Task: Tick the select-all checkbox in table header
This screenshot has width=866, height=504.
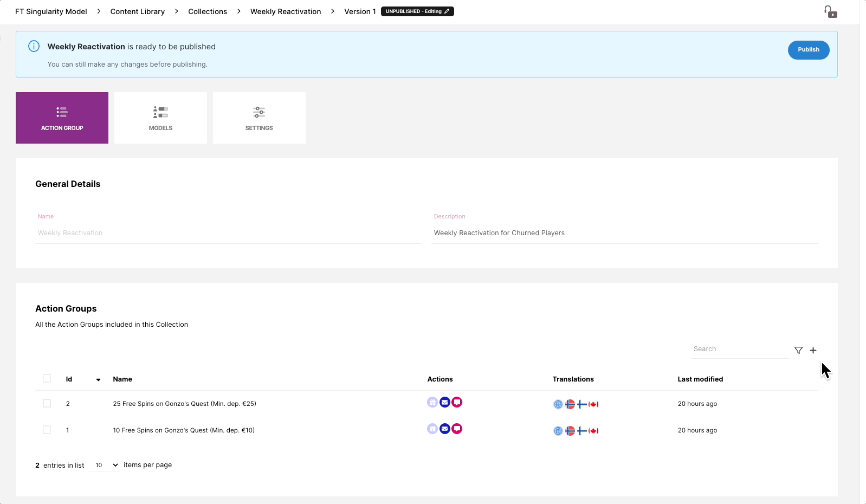Action: (x=47, y=378)
